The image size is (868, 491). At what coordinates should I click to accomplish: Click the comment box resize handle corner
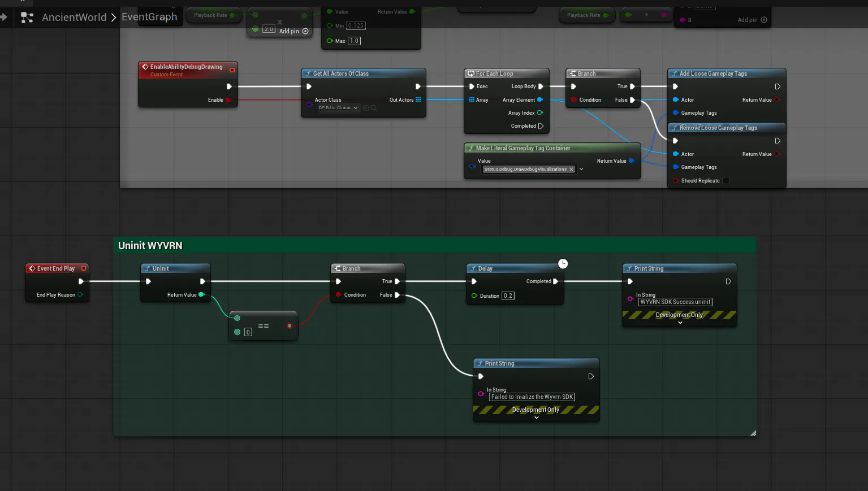coord(753,433)
